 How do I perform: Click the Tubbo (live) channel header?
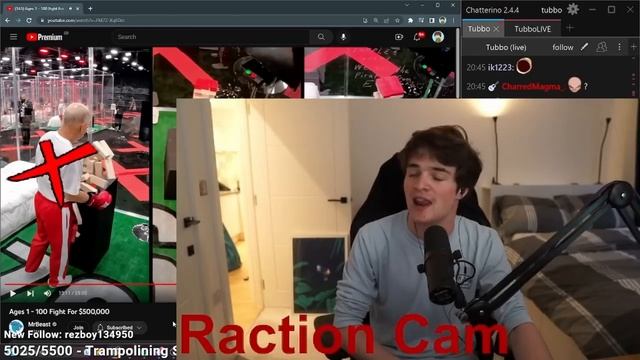pos(506,47)
